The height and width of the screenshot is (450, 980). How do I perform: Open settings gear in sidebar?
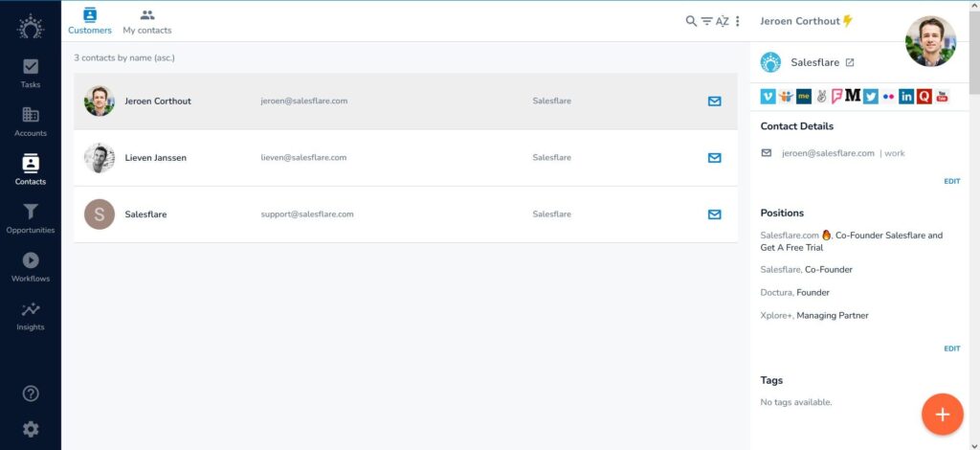[31, 429]
